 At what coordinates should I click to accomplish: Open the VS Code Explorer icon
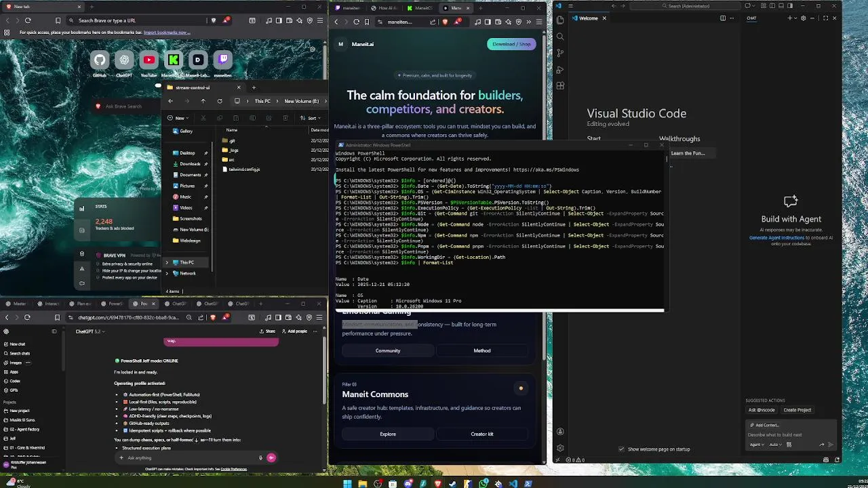pos(560,21)
